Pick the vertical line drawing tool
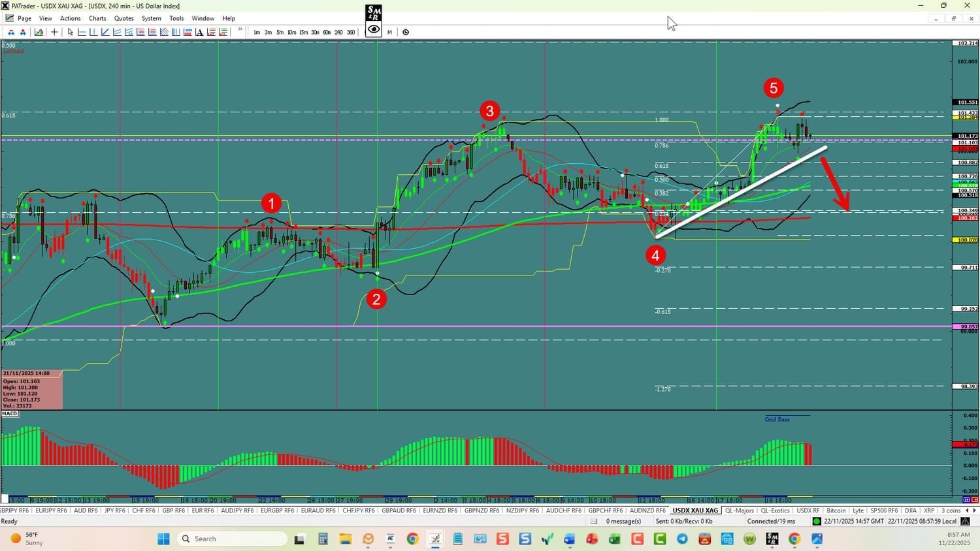Screen dimensions: 980x551 click(x=93, y=32)
